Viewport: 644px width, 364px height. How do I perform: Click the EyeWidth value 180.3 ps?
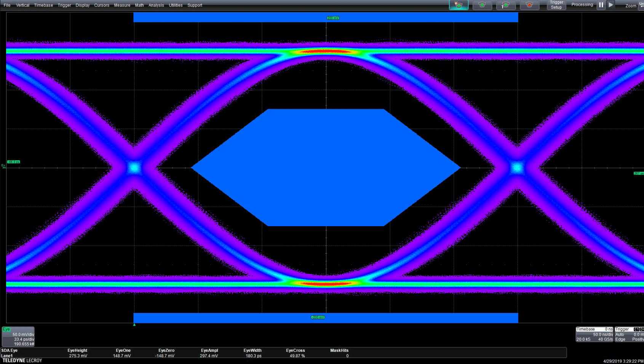coord(254,356)
